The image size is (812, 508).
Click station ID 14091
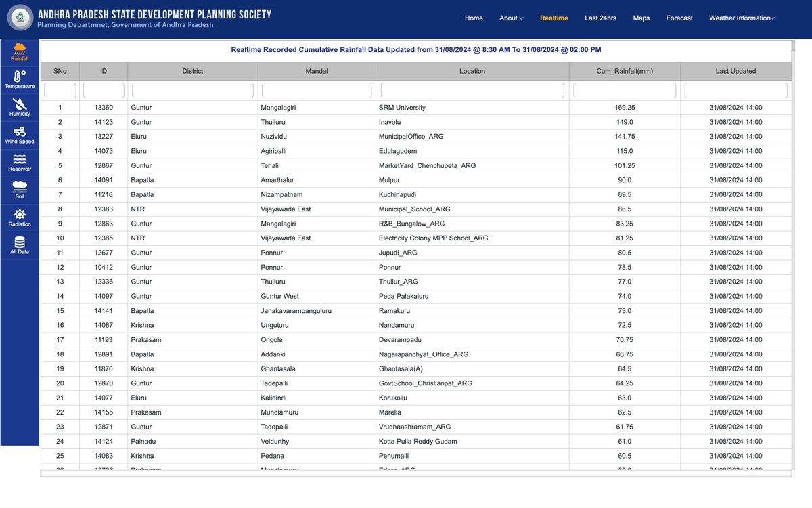tap(104, 180)
